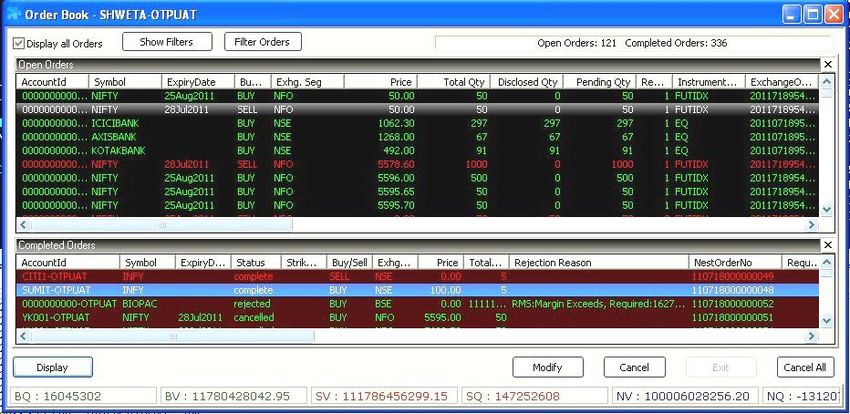
Task: Select the CITI1-OTPUAT completed order row
Action: [x=417, y=276]
